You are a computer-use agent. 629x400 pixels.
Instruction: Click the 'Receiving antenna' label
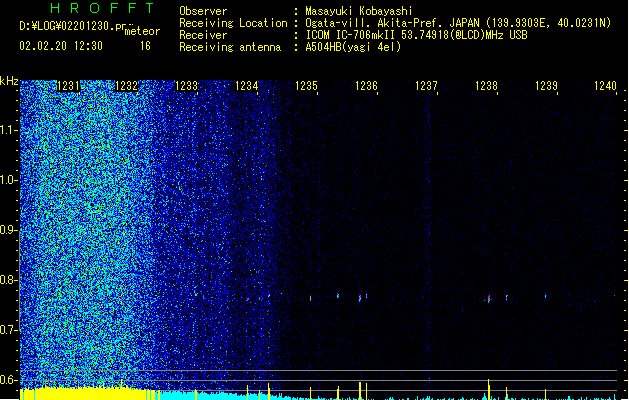click(230, 47)
